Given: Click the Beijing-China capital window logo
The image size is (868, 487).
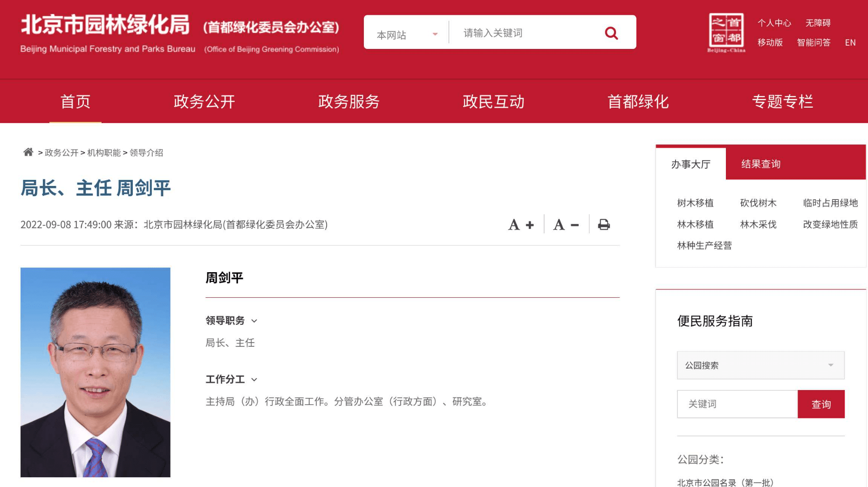Looking at the screenshot, I should click(x=726, y=33).
